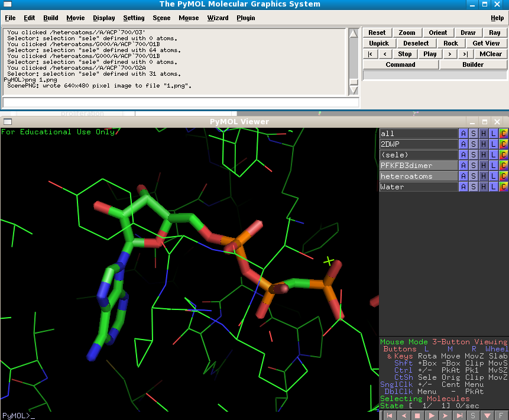
Task: Open the Display menu
Action: tap(104, 18)
